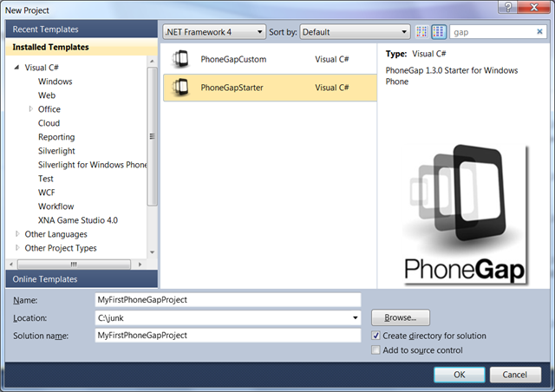
Task: Select the Web template category
Action: point(47,95)
